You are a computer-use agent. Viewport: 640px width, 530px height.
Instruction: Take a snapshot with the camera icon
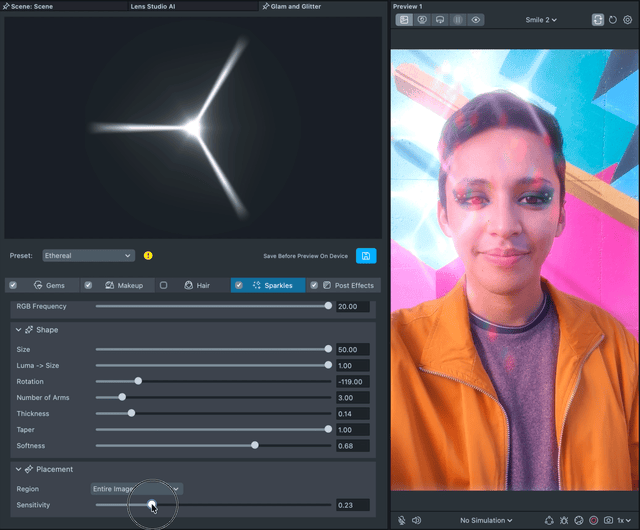[x=608, y=520]
